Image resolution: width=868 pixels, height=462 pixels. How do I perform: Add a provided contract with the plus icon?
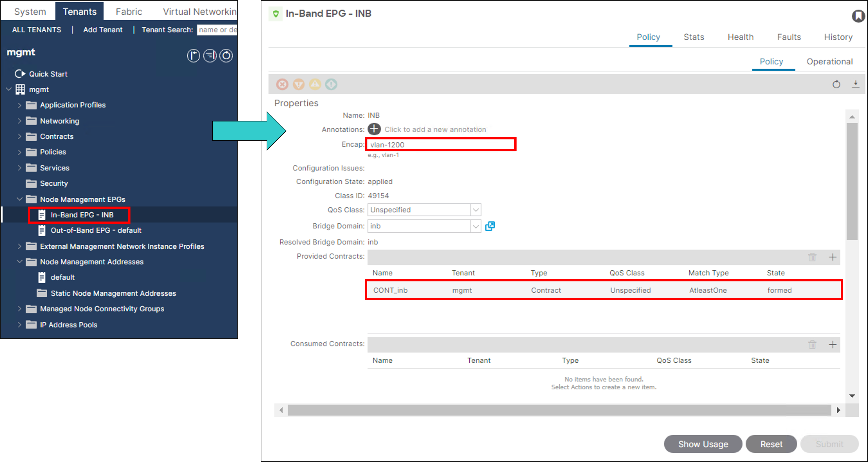[833, 257]
